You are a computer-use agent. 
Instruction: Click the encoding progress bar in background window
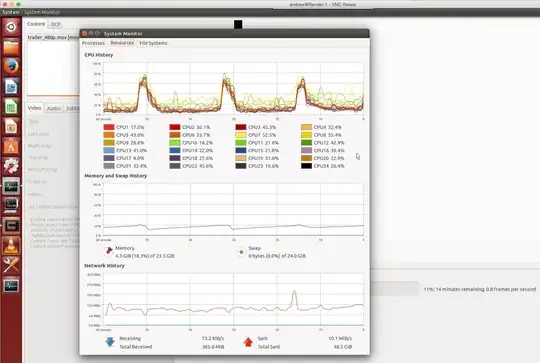(395, 289)
